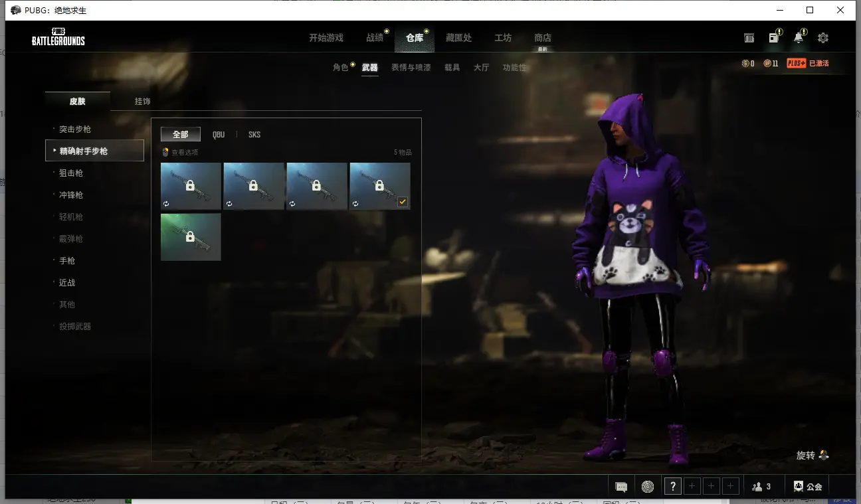The height and width of the screenshot is (504, 861).
Task: Open the radar target icon in bottom bar
Action: coord(648,487)
